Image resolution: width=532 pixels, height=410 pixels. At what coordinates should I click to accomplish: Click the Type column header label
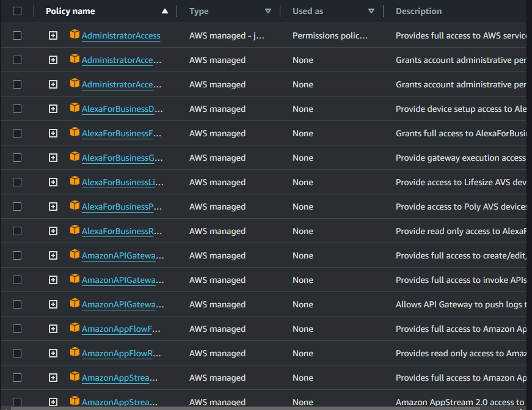(x=199, y=11)
